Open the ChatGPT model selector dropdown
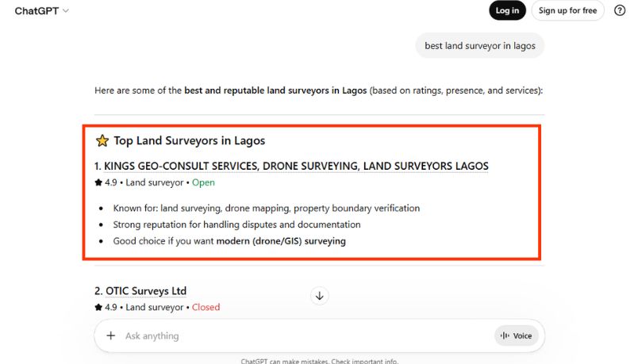Image resolution: width=634 pixels, height=364 pixels. pos(41,11)
